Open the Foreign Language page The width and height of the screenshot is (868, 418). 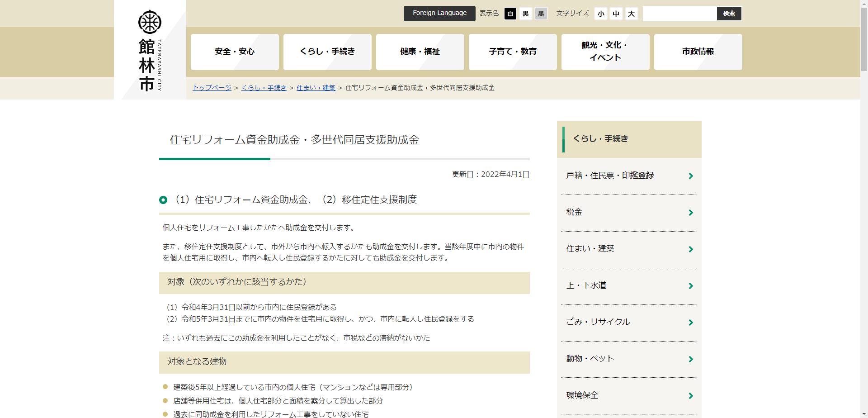(x=439, y=13)
